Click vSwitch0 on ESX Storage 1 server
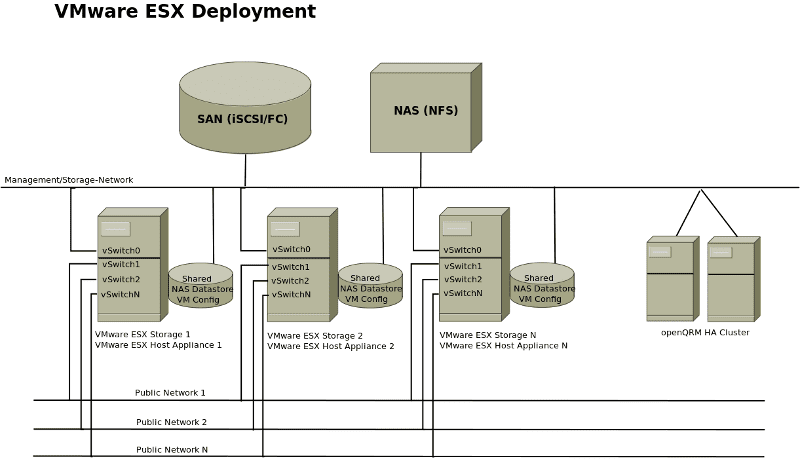 point(121,251)
